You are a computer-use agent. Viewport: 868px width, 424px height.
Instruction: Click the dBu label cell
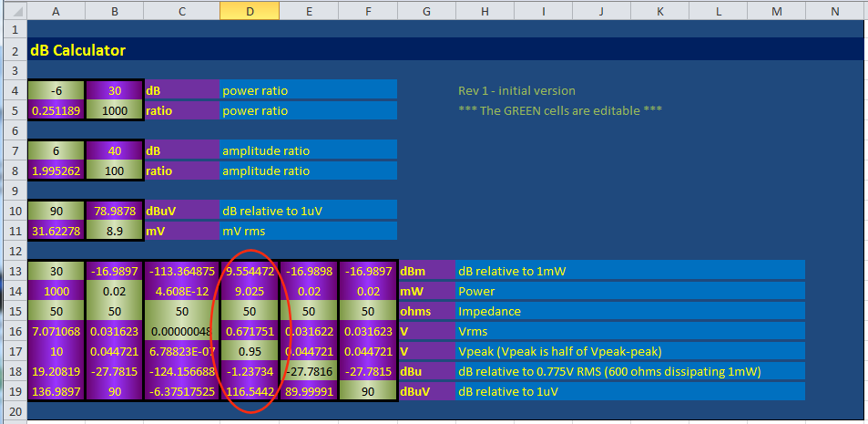(x=426, y=371)
